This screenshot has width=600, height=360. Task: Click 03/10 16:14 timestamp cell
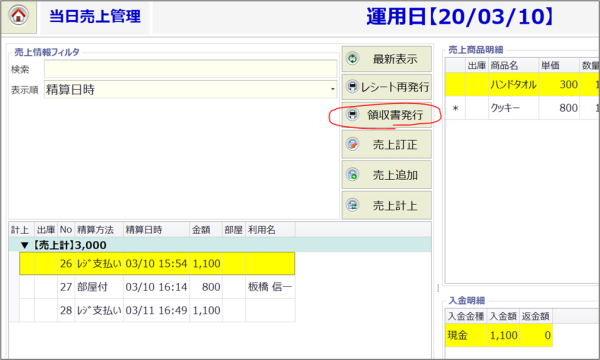(156, 287)
